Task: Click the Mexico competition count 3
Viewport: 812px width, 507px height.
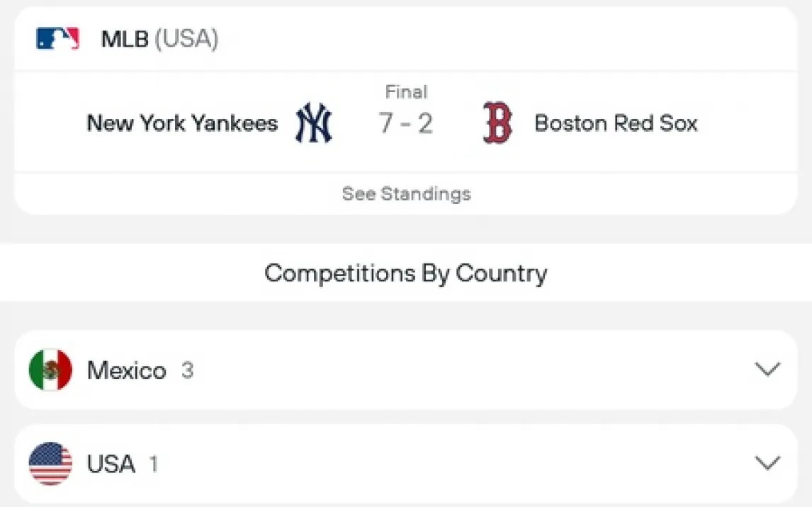Action: click(x=187, y=370)
